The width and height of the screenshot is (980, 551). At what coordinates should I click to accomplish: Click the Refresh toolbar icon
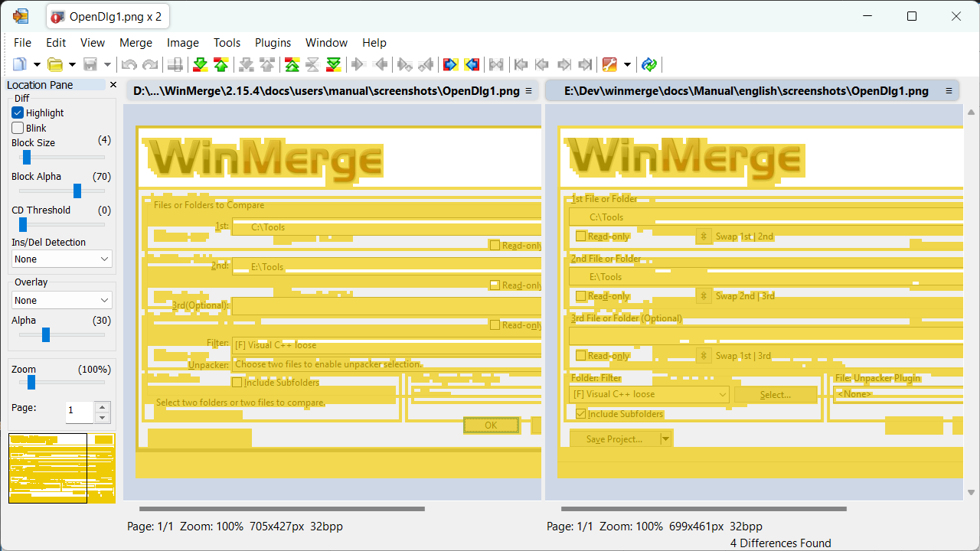point(649,65)
